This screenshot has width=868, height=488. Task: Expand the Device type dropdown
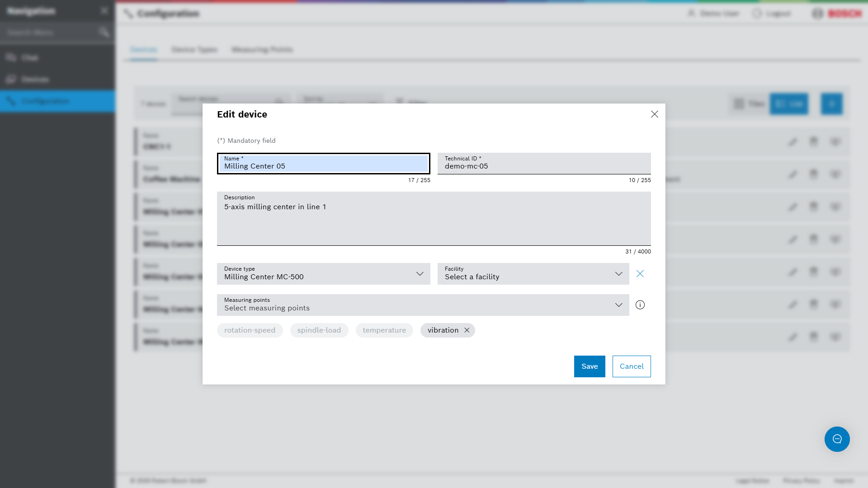324,274
